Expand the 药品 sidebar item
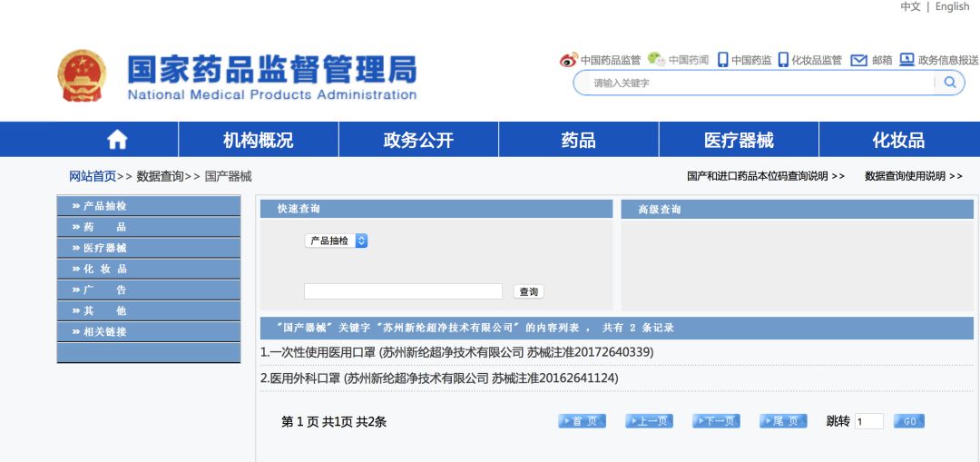Viewport: 980px width, 462px height. tap(149, 227)
